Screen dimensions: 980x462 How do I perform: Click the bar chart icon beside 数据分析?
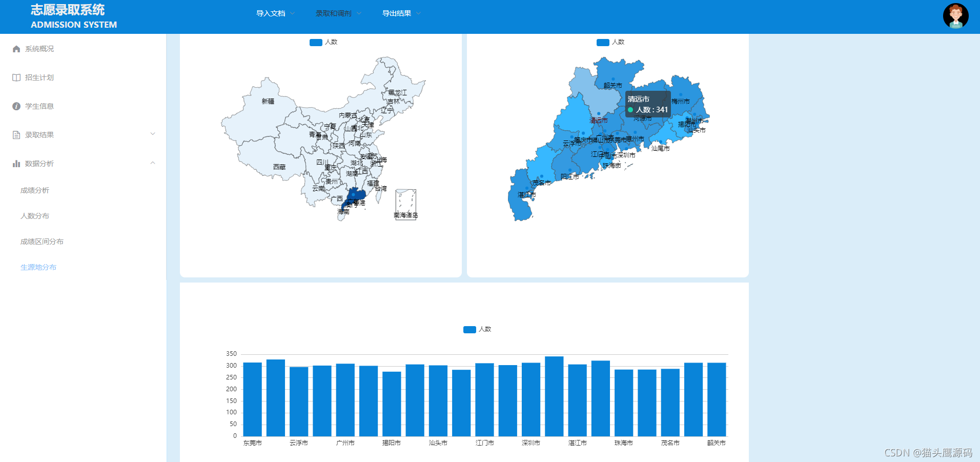[16, 164]
